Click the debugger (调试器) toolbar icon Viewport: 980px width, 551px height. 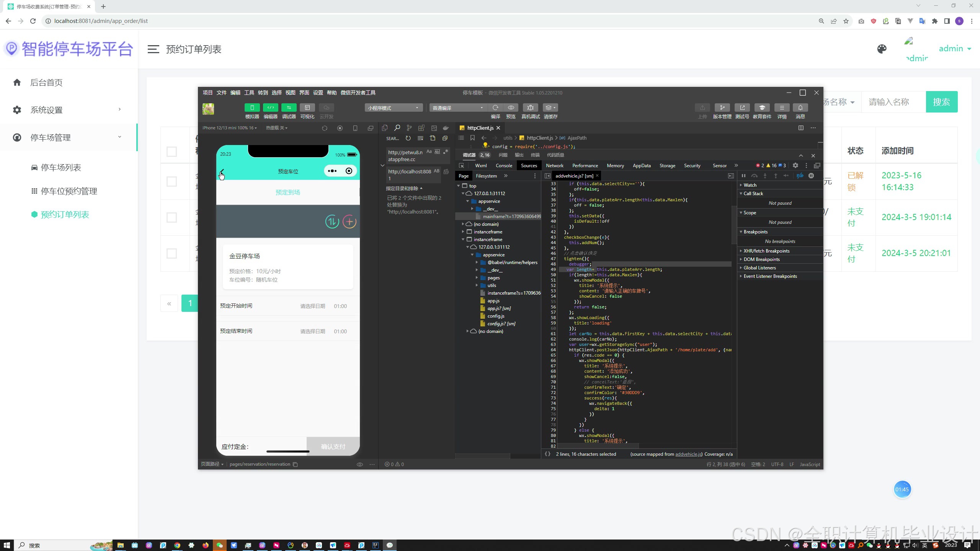pyautogui.click(x=289, y=108)
